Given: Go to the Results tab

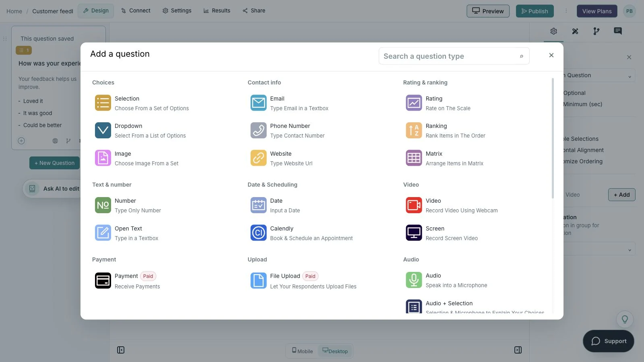Looking at the screenshot, I should click(x=217, y=11).
